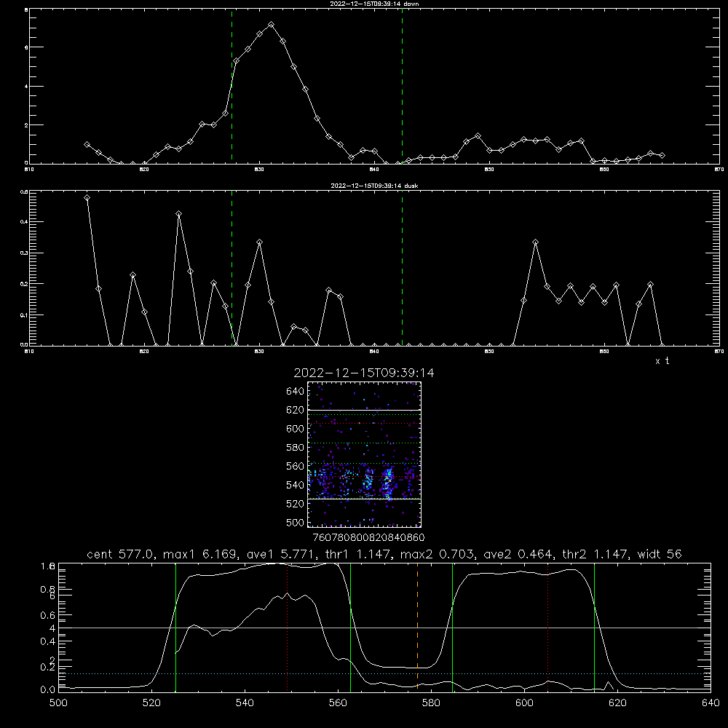728x728 pixels.
Task: Select second green dashed line in dawn plot
Action: (x=402, y=87)
